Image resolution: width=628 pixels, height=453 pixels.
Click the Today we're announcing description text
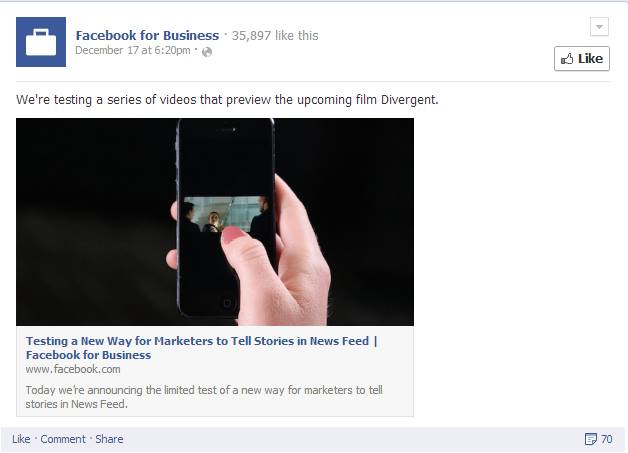click(x=204, y=397)
